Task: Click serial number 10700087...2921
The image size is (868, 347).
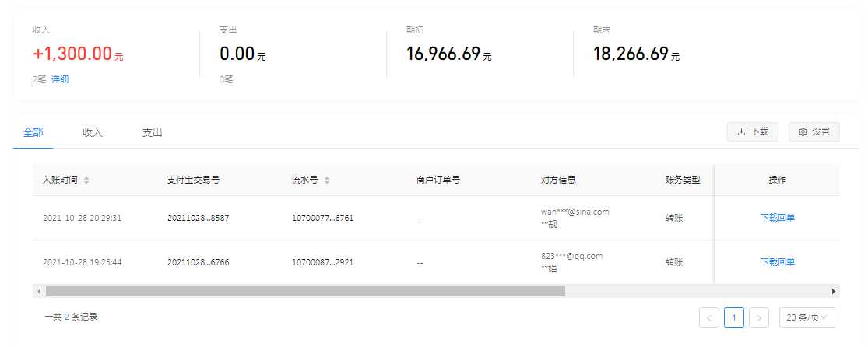Action: [322, 262]
